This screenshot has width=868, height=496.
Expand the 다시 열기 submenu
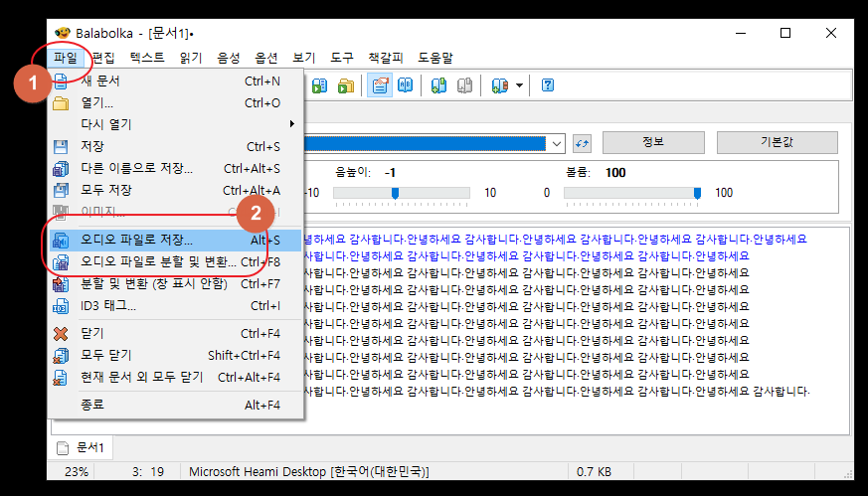[x=175, y=124]
